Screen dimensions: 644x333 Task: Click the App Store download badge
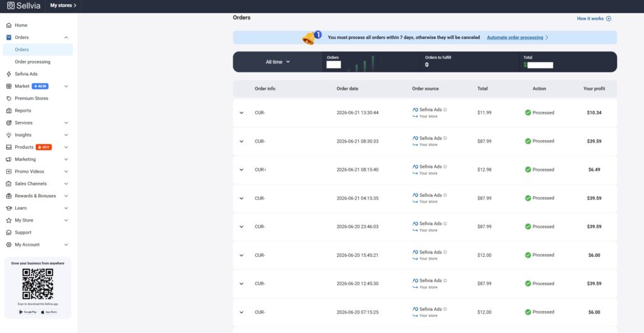click(x=49, y=312)
